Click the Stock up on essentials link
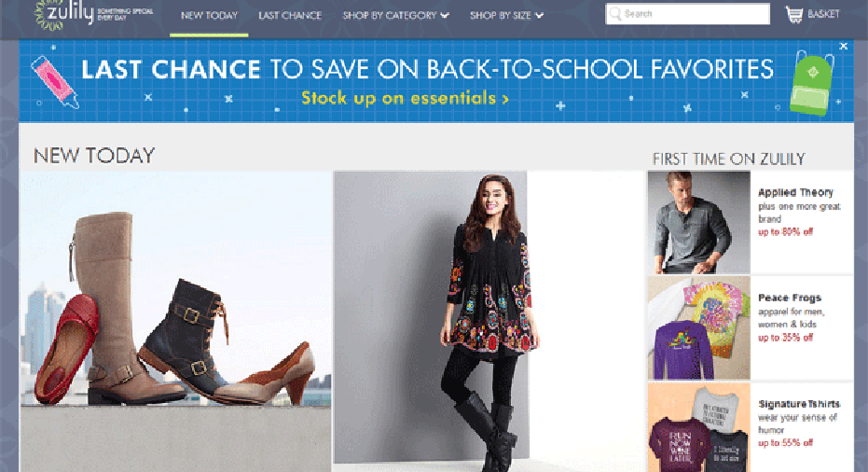The height and width of the screenshot is (472, 868). click(x=405, y=98)
